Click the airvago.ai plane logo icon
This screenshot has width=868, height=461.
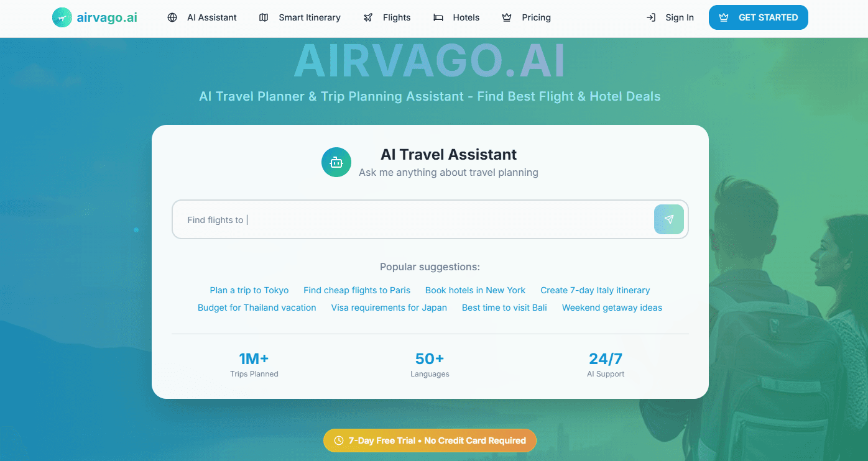(62, 17)
